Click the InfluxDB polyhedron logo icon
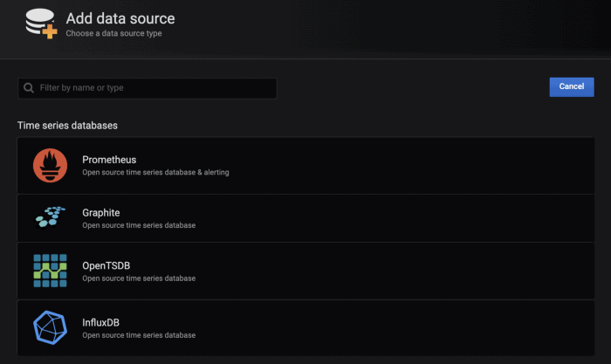611x364 pixels. point(51,327)
